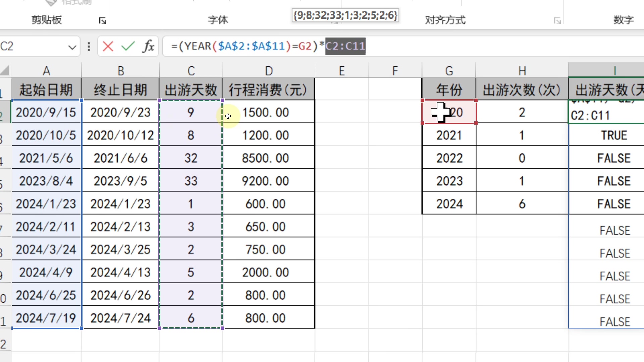644x362 pixels.
Task: Click the 出游天数 header cell in column C
Action: pos(191,89)
